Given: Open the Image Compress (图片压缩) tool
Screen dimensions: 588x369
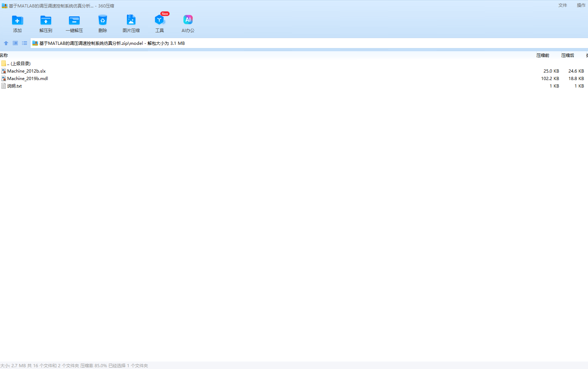Looking at the screenshot, I should click(x=131, y=20).
